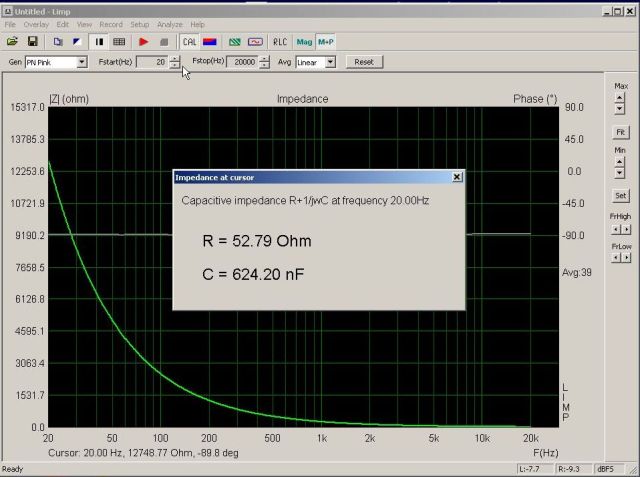Lower graph Min with down arrow
Screen dimensions: 640x477
point(620,173)
